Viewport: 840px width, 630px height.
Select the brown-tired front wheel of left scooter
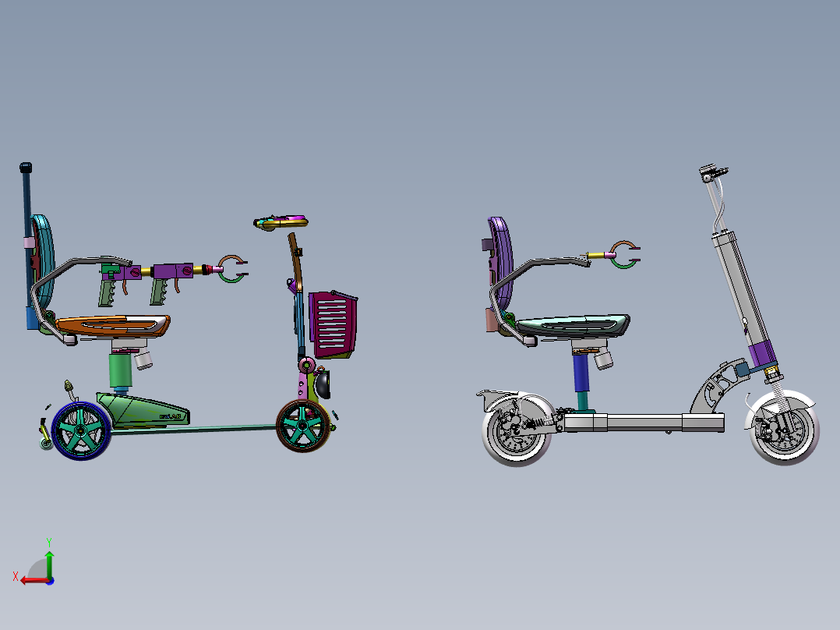pos(303,425)
